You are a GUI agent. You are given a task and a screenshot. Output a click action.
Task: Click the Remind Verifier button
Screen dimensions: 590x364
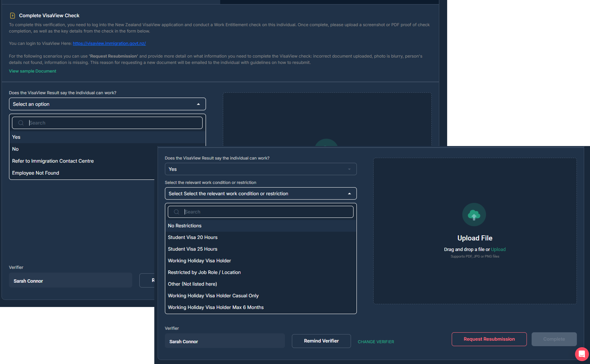pyautogui.click(x=321, y=341)
